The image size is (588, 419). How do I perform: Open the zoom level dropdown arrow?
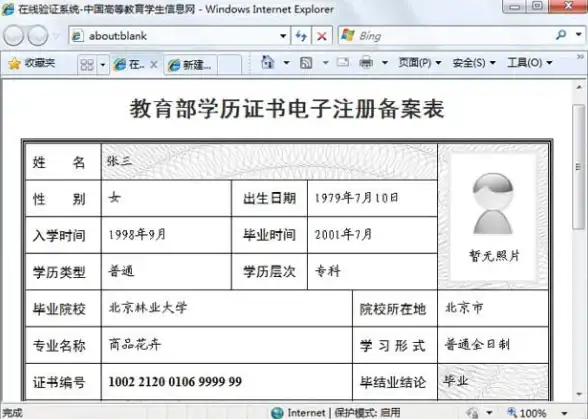click(564, 413)
